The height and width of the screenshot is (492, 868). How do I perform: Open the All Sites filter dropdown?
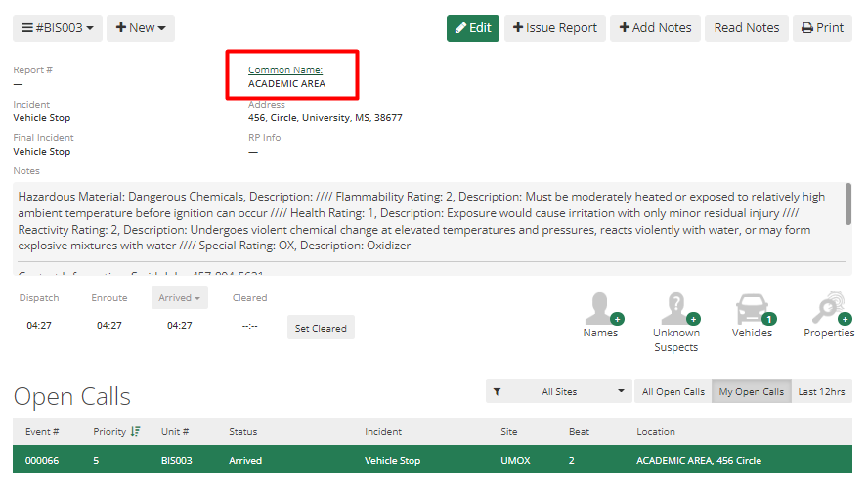pos(559,391)
